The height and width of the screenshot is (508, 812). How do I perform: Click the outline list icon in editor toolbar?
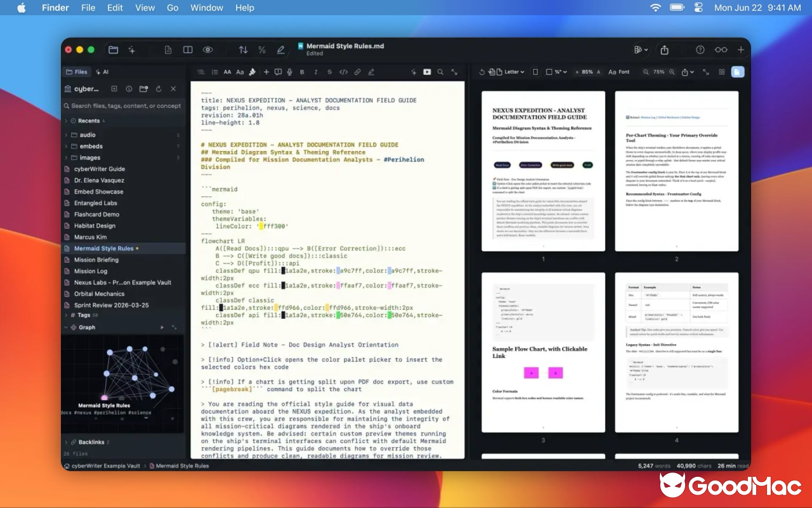point(200,72)
